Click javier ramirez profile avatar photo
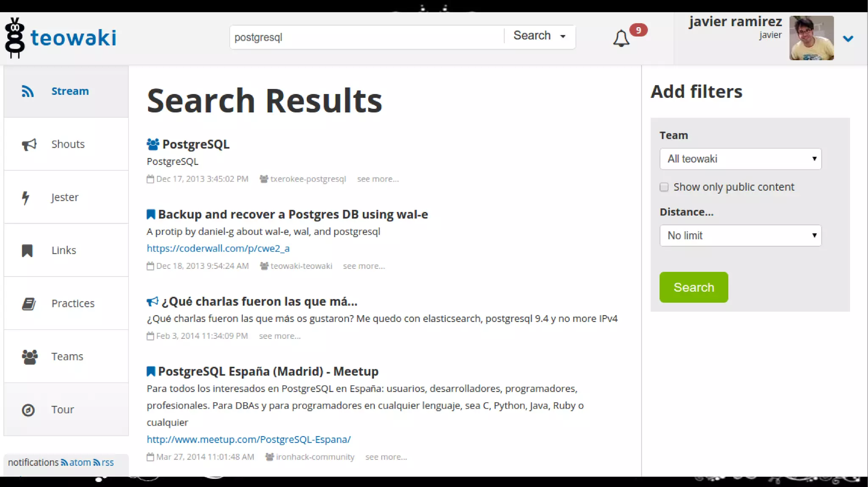 tap(811, 38)
